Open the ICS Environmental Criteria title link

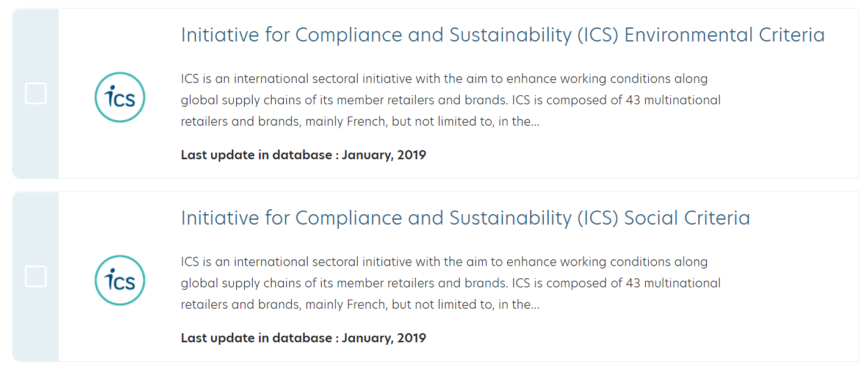tap(502, 35)
